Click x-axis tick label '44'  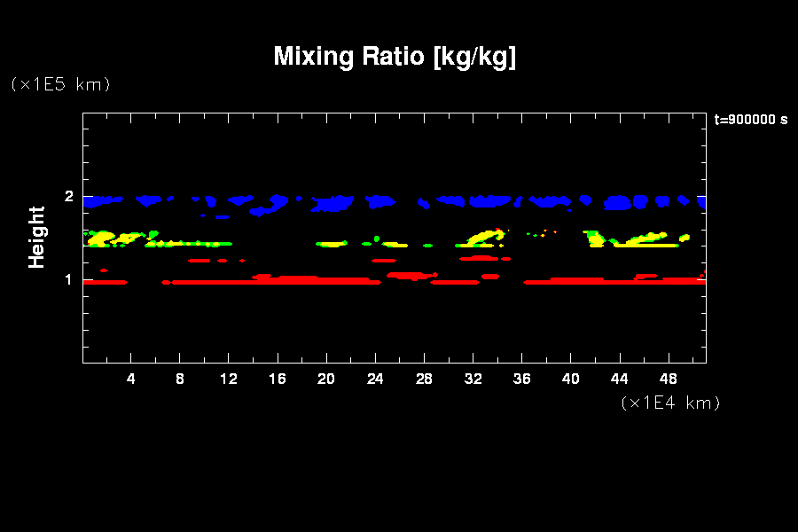click(619, 379)
